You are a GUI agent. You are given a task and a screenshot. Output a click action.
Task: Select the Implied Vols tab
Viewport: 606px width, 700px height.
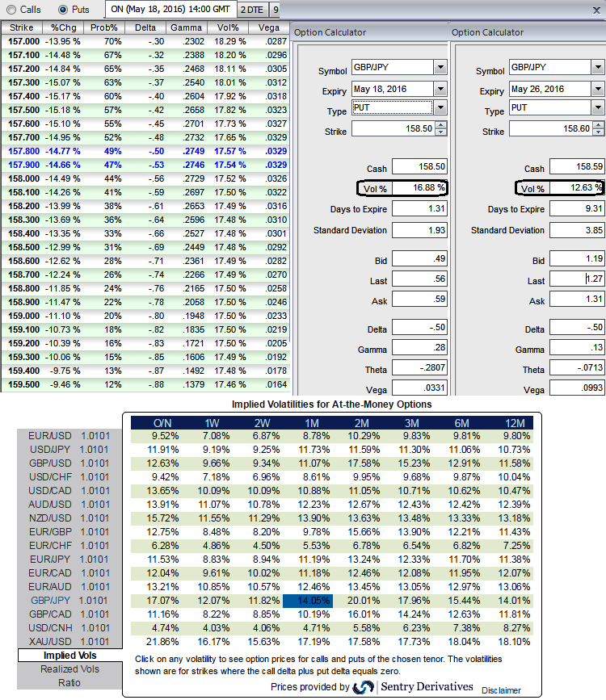[x=69, y=656]
